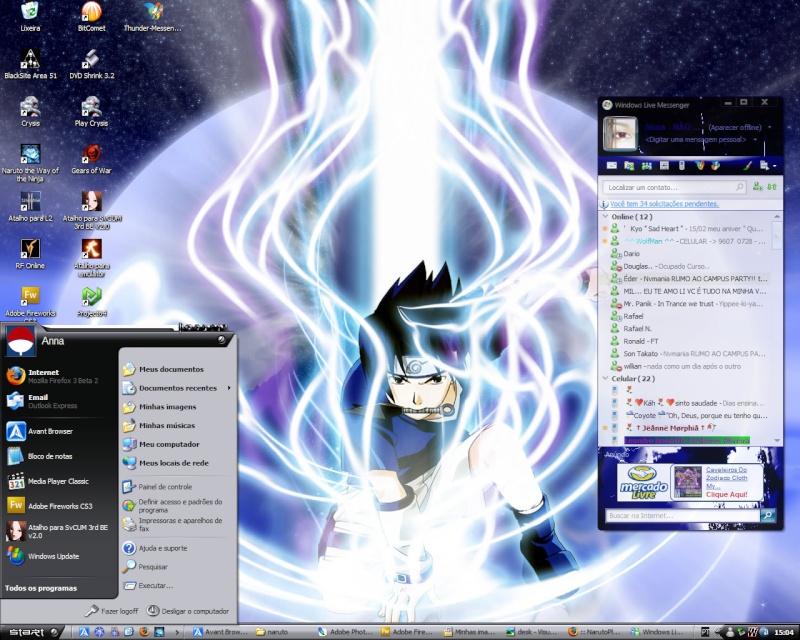This screenshot has height=640, width=800.
Task: Launch Media Player Classic from Start menu
Action: click(59, 481)
